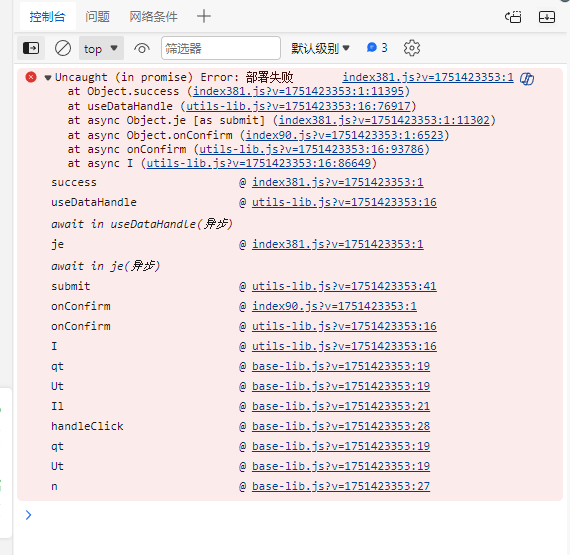Open the link in the success row
The width and height of the screenshot is (570, 555).
337,182
